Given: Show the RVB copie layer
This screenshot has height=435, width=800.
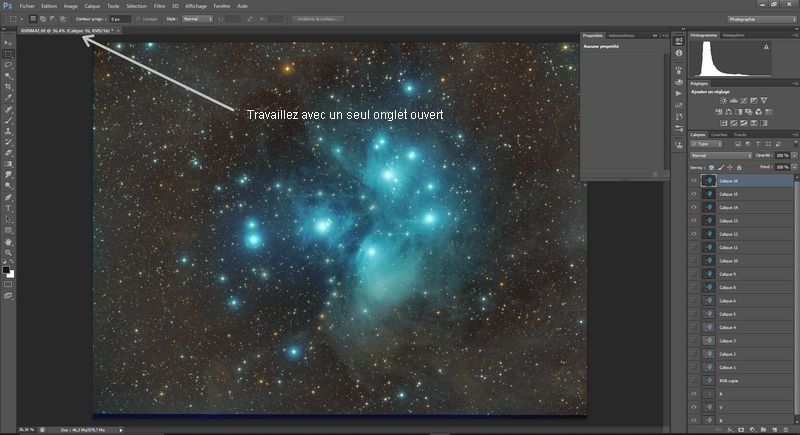Looking at the screenshot, I should (x=693, y=380).
